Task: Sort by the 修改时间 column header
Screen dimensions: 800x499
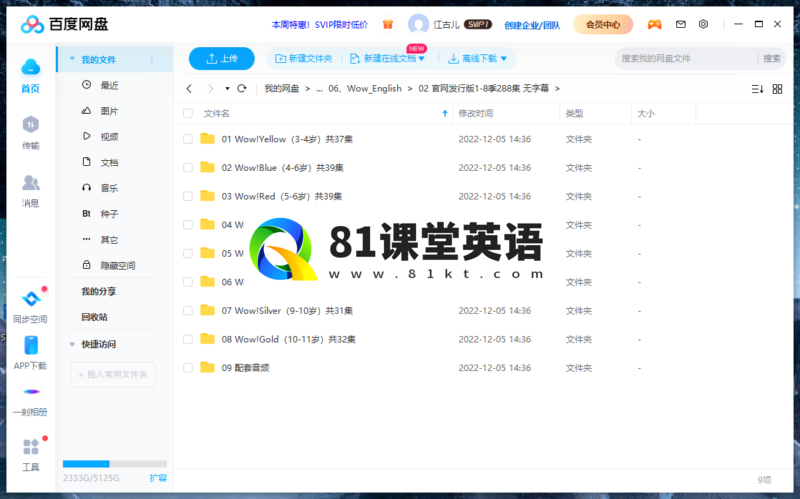Action: (476, 113)
